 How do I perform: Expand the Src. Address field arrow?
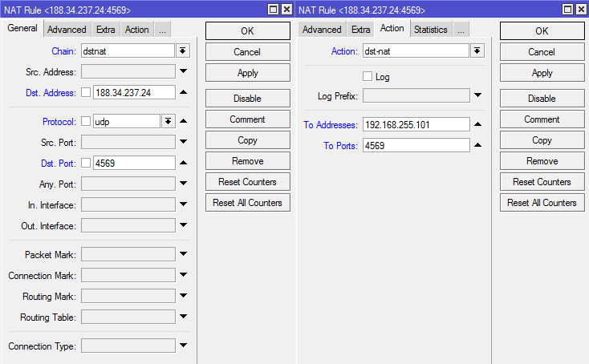(x=183, y=71)
